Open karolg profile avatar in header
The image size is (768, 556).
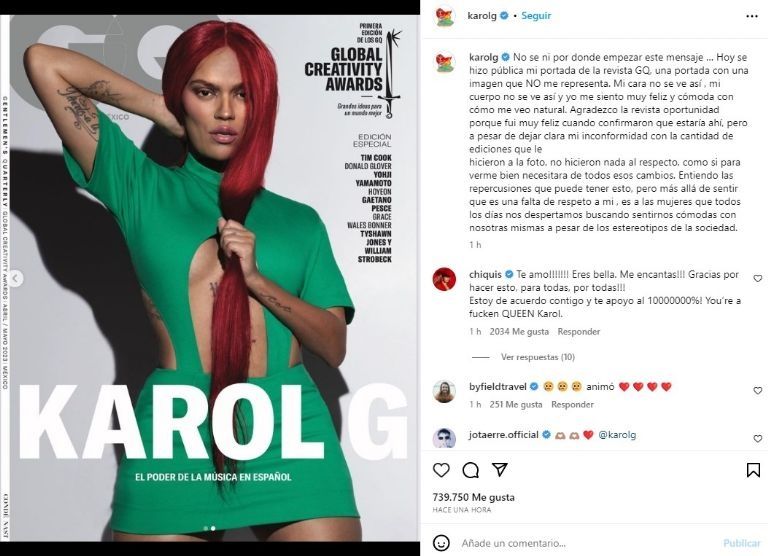(x=445, y=16)
